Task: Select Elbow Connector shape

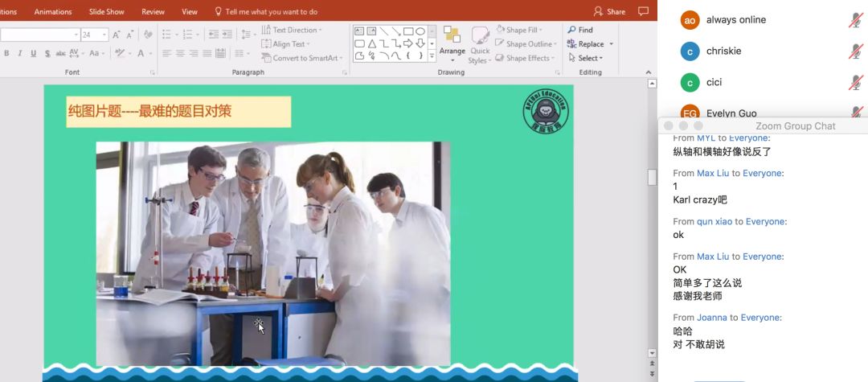Action: click(383, 43)
